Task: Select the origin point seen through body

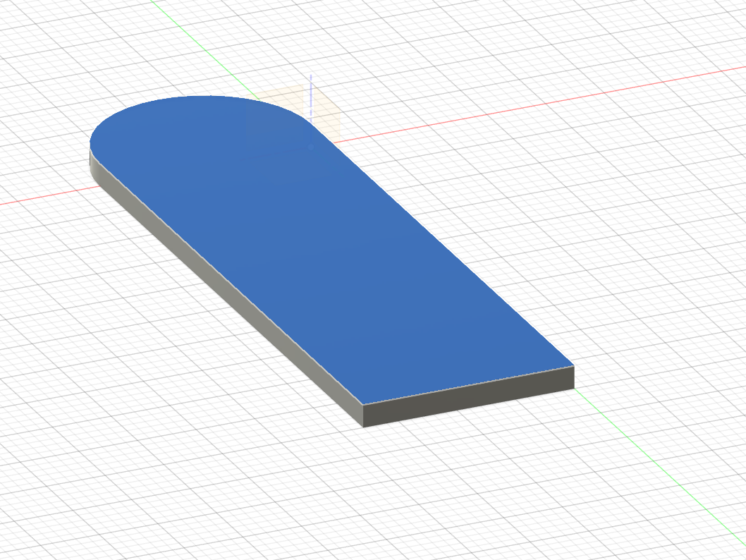Action: click(310, 145)
